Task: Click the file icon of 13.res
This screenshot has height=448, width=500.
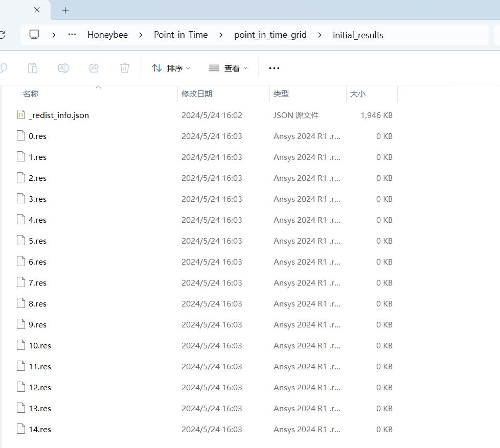Action: pos(21,408)
